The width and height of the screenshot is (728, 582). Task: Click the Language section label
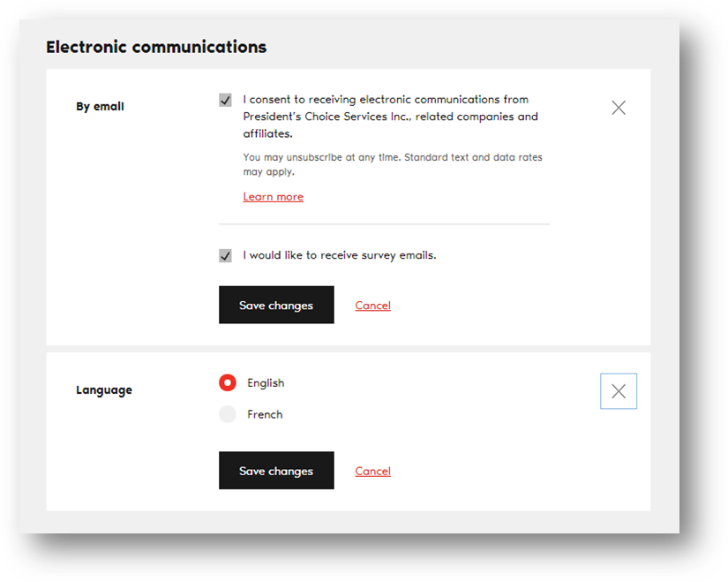pos(103,389)
